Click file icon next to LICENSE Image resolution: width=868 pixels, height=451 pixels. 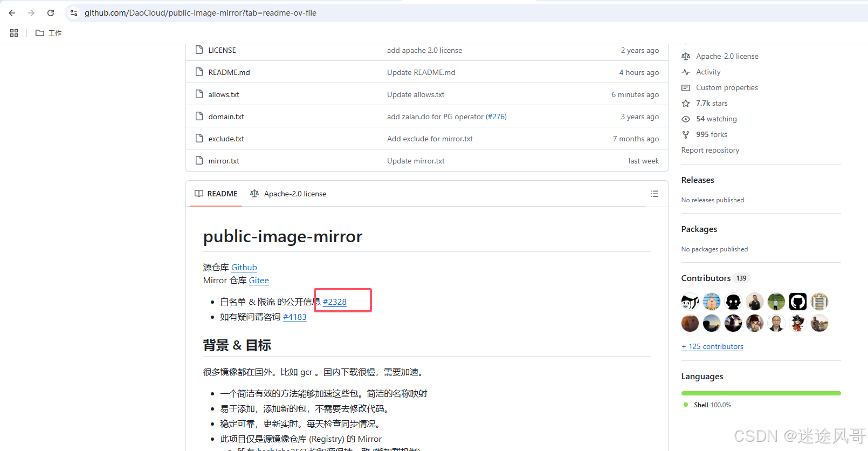pos(199,50)
